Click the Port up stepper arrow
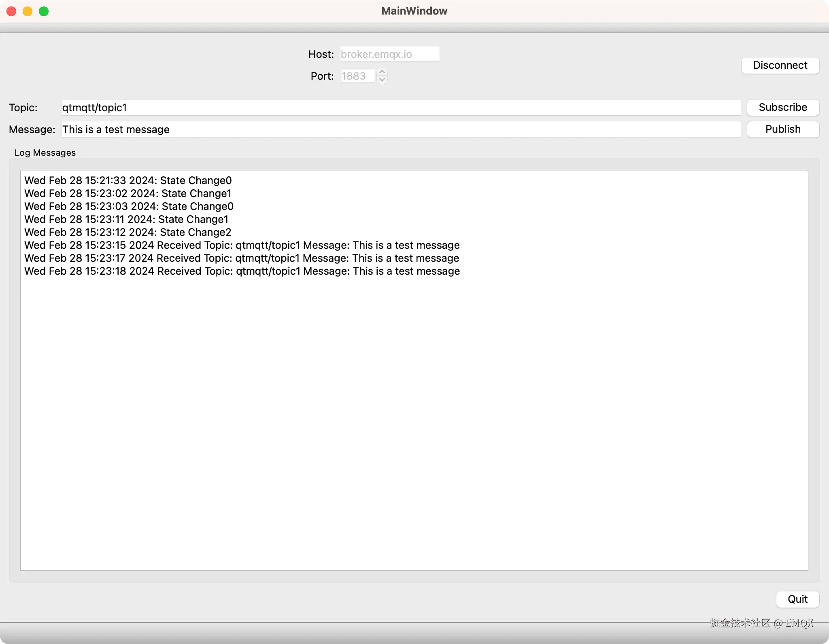 click(x=382, y=72)
